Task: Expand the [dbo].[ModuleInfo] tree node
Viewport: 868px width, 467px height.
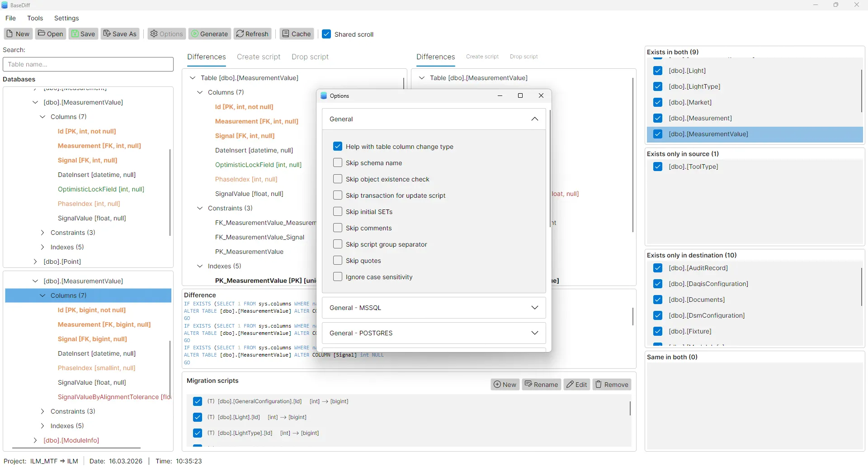Action: 35,440
